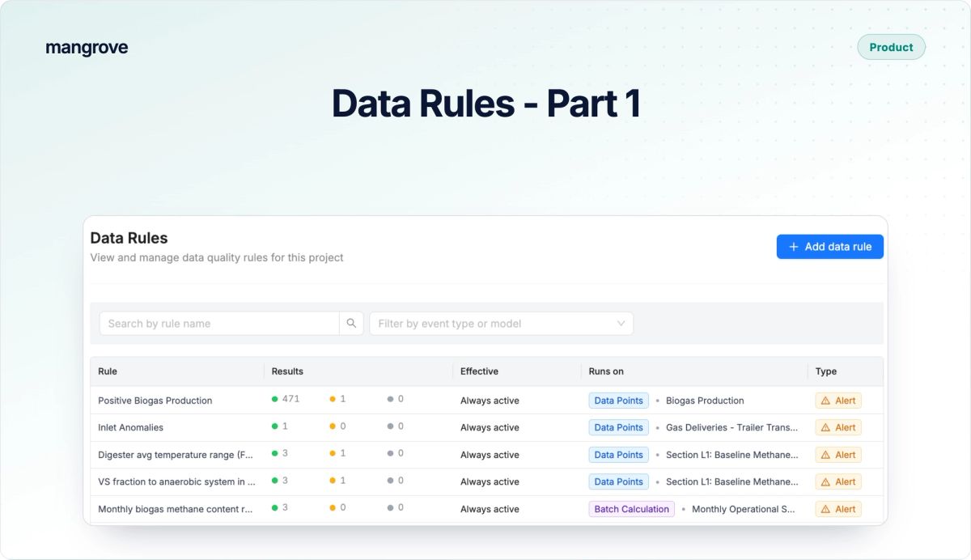Click the Type column header
Viewport: 971px width, 560px height.
pyautogui.click(x=826, y=371)
